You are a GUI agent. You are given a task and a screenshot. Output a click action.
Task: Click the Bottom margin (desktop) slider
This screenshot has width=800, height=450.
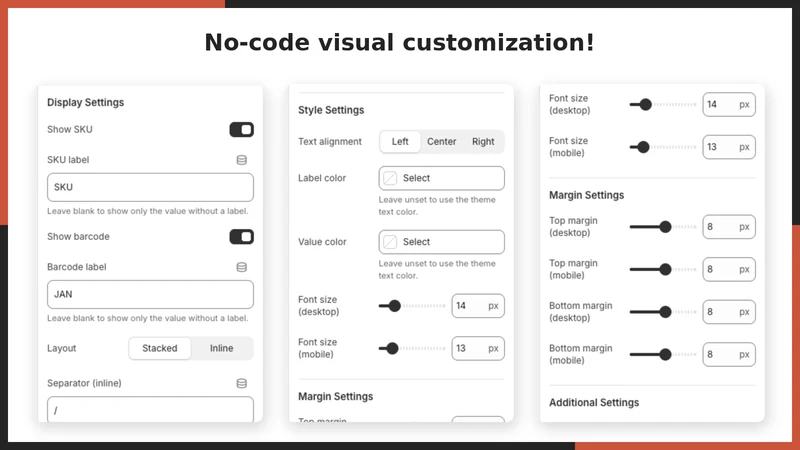(x=663, y=312)
